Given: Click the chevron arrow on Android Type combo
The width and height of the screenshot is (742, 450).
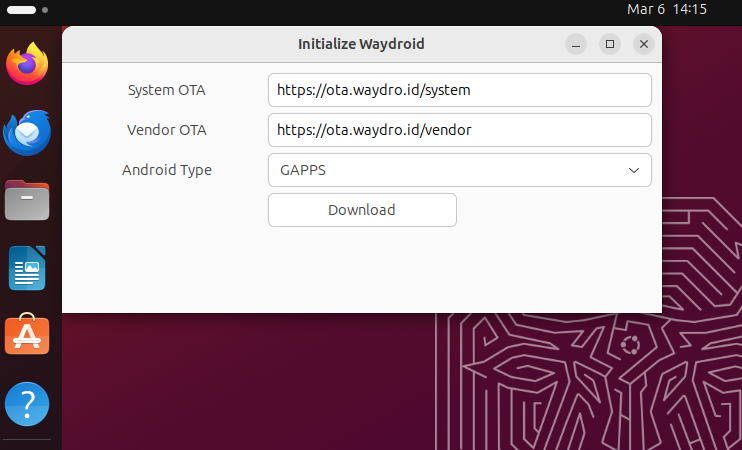Looking at the screenshot, I should coord(634,170).
